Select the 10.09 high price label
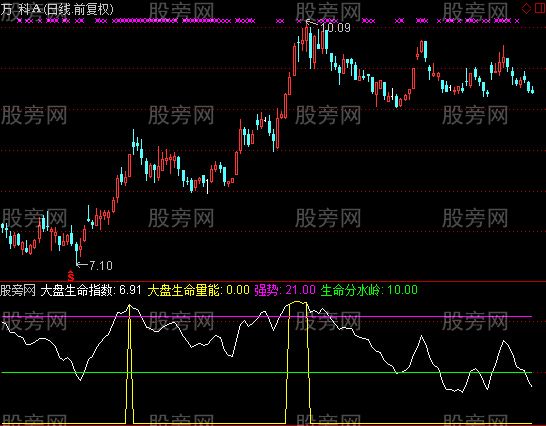The height and width of the screenshot is (426, 546). point(335,28)
